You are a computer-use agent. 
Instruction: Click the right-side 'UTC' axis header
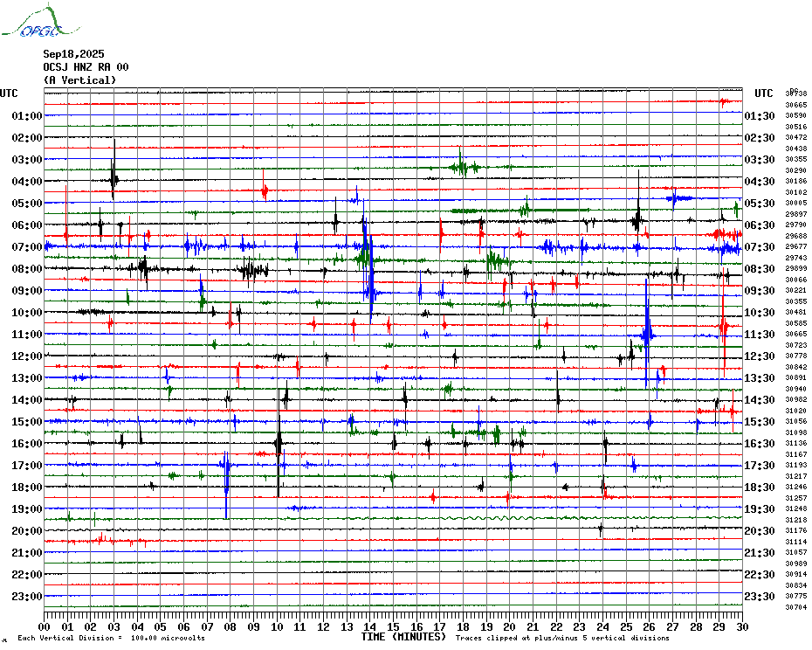tap(763, 93)
